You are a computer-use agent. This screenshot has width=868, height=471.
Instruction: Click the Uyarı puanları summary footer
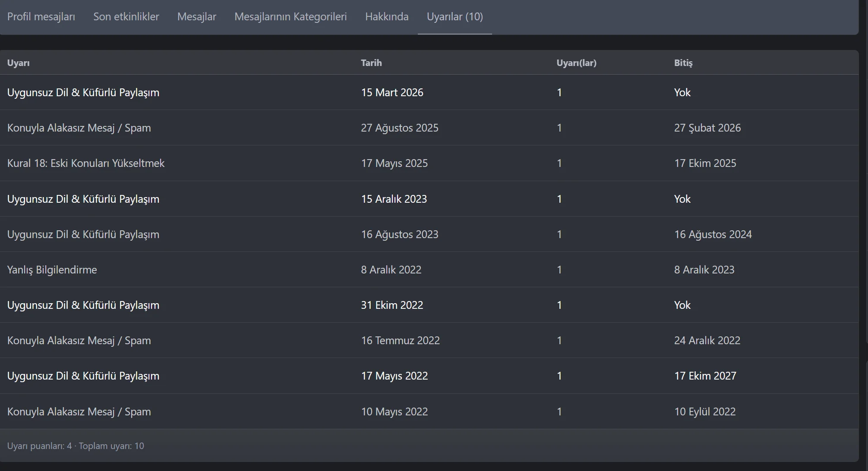coord(76,446)
